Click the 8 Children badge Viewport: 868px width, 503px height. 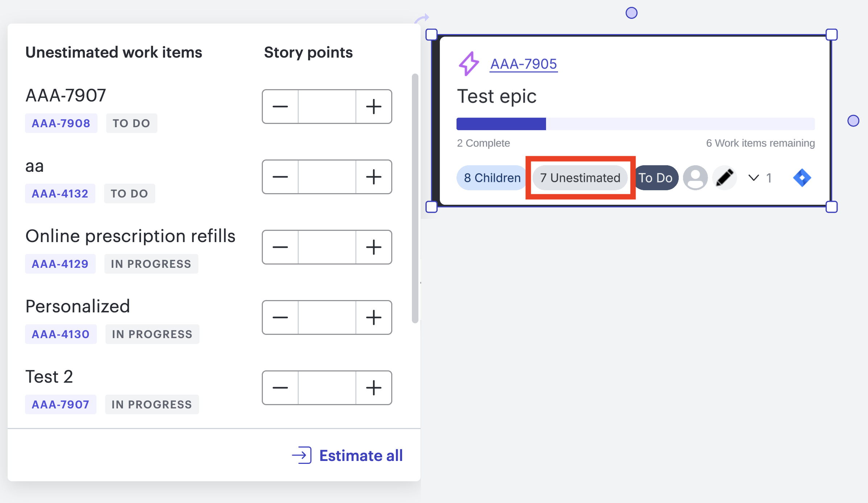[x=492, y=178]
